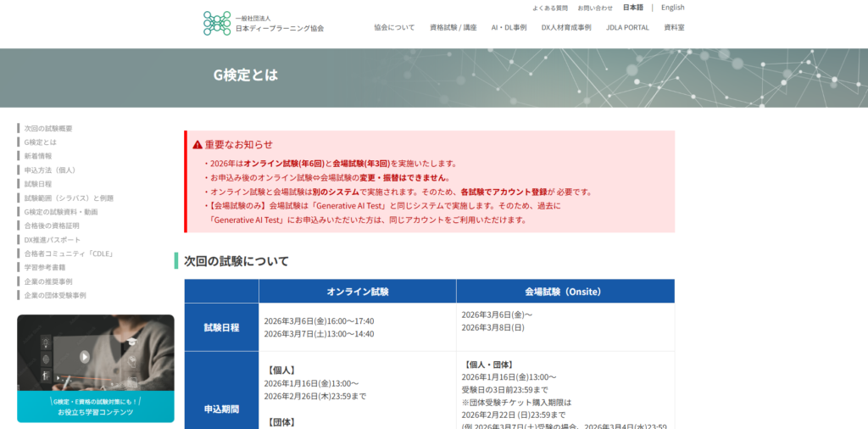Open the 協会について menu
The image size is (868, 429).
point(394,27)
